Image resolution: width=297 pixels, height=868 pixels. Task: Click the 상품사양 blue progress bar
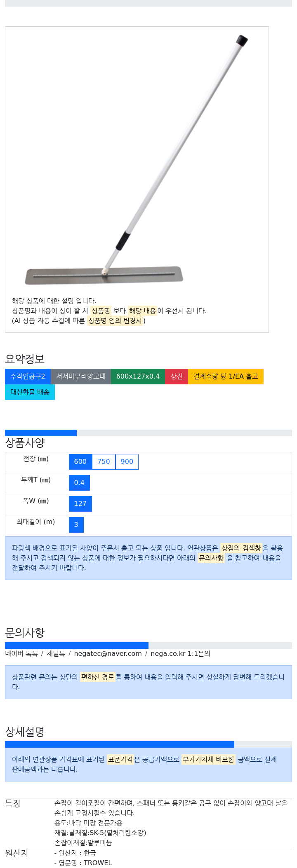click(x=41, y=433)
